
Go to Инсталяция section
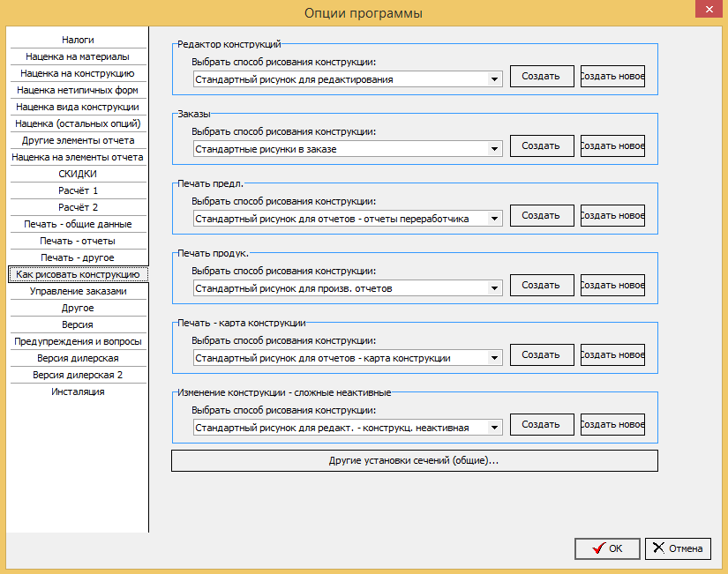pyautogui.click(x=78, y=391)
